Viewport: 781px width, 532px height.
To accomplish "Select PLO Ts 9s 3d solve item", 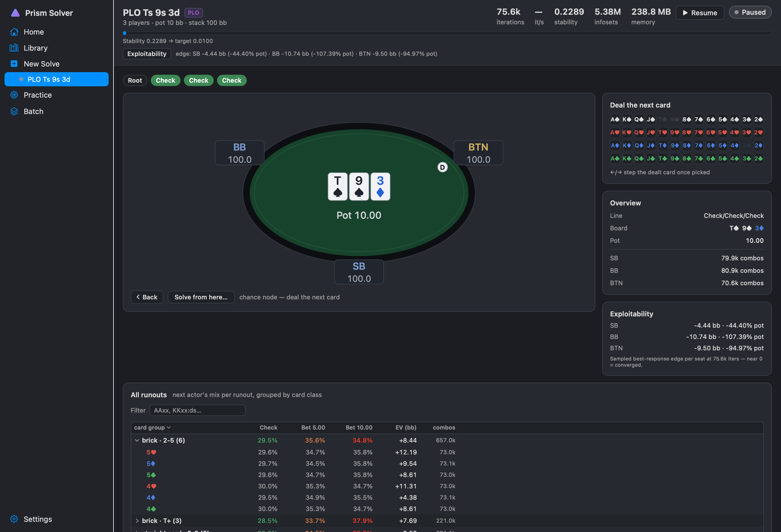I will tap(57, 79).
